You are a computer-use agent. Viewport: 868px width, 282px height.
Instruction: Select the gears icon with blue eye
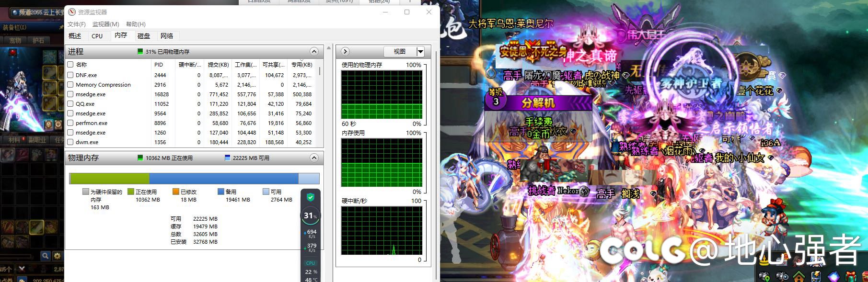[781, 276]
